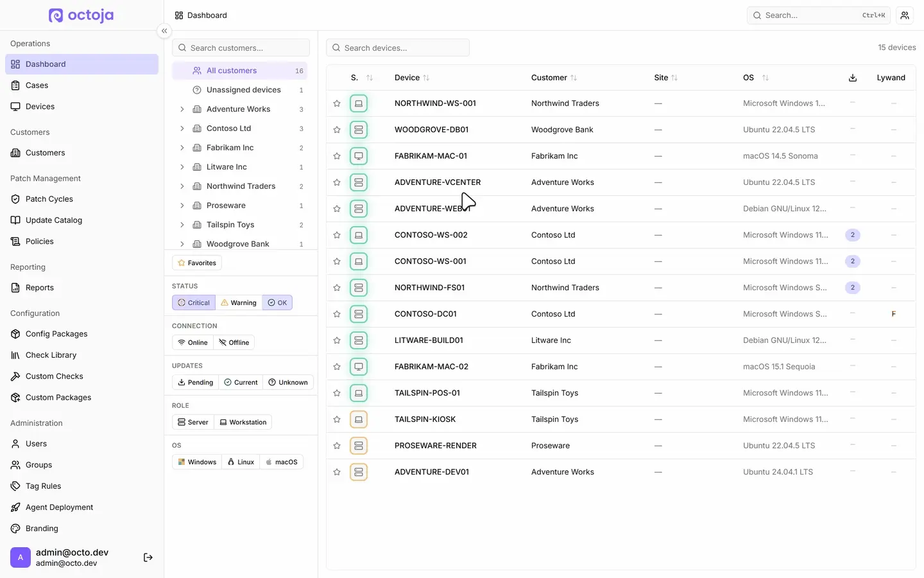This screenshot has height=578, width=924.
Task: Sort by the OS column arrows
Action: (x=765, y=78)
